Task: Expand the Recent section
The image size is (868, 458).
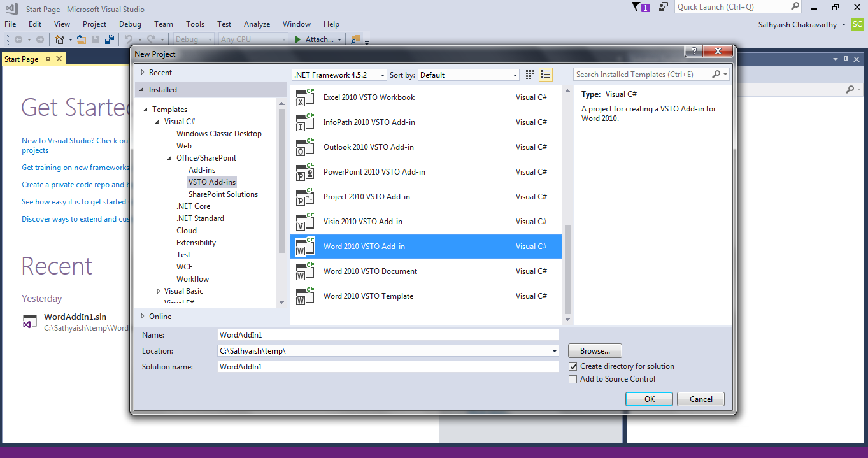Action: (x=143, y=73)
